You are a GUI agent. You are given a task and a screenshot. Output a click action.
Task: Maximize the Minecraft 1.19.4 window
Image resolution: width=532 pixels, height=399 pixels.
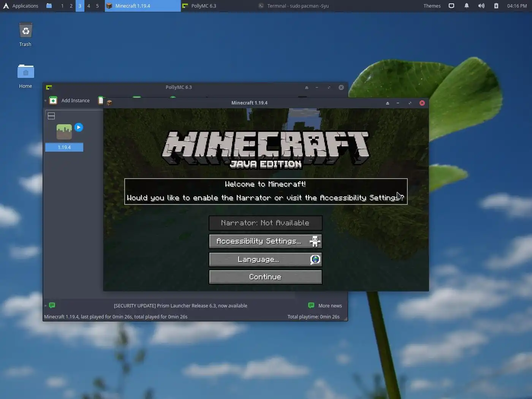click(410, 103)
